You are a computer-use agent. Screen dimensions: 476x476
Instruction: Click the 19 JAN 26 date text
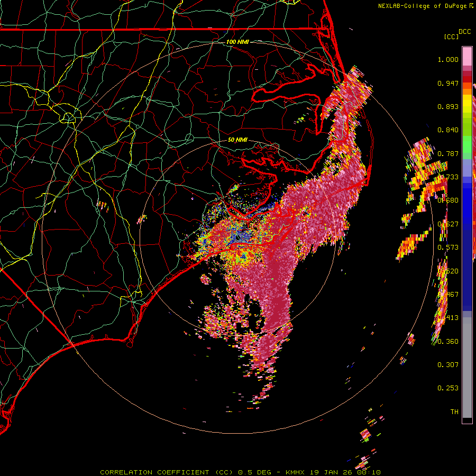point(331,472)
